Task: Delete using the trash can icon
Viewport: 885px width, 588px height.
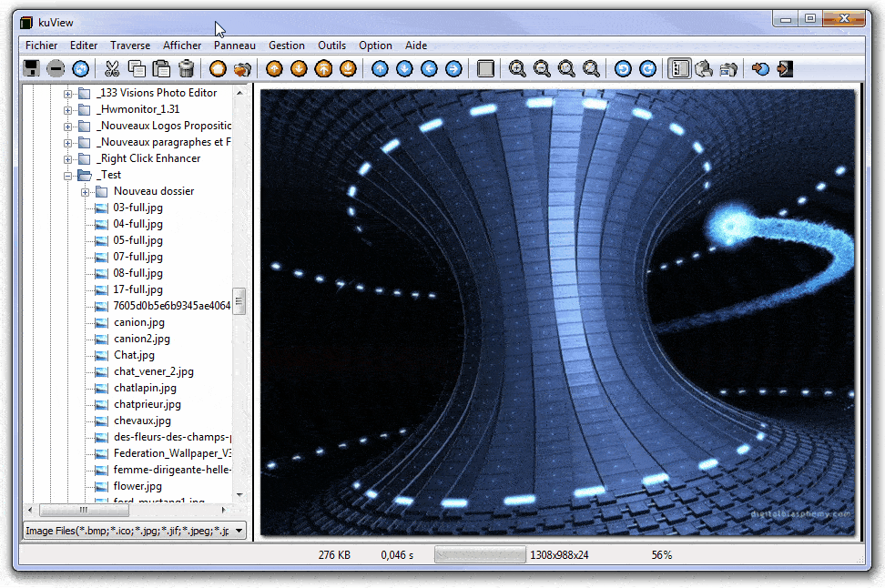Action: coord(187,69)
